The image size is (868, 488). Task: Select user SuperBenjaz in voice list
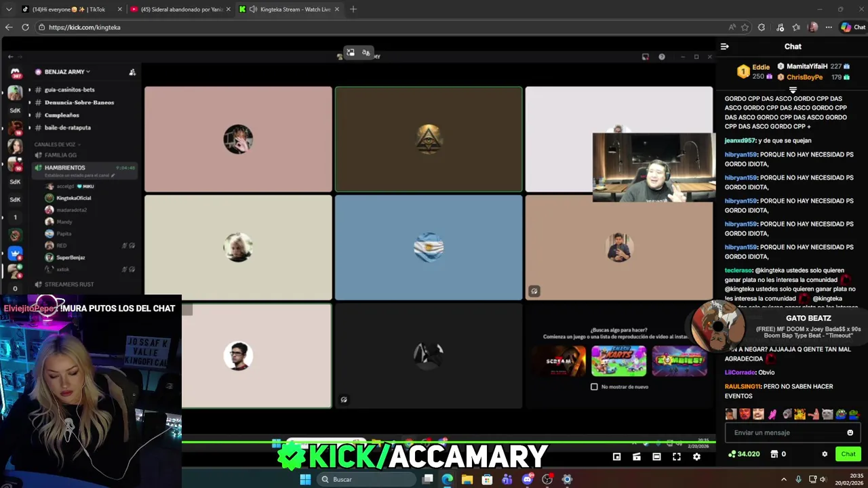tap(71, 258)
